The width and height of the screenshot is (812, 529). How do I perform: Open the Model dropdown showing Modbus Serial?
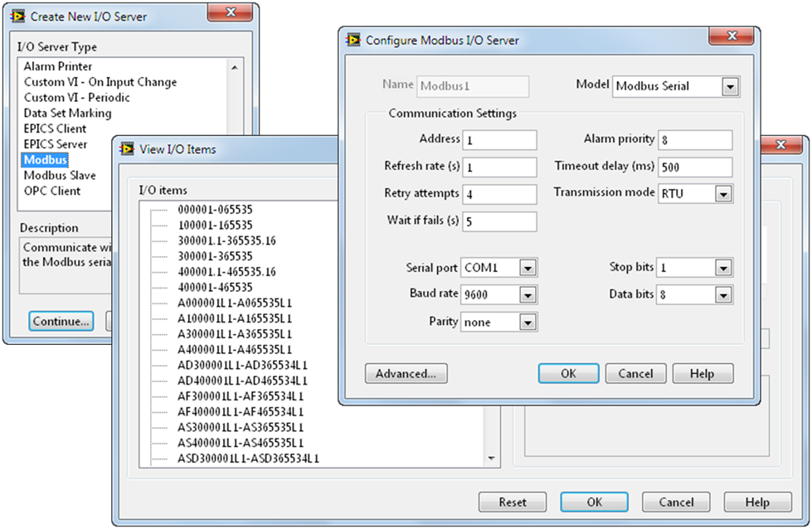point(730,86)
